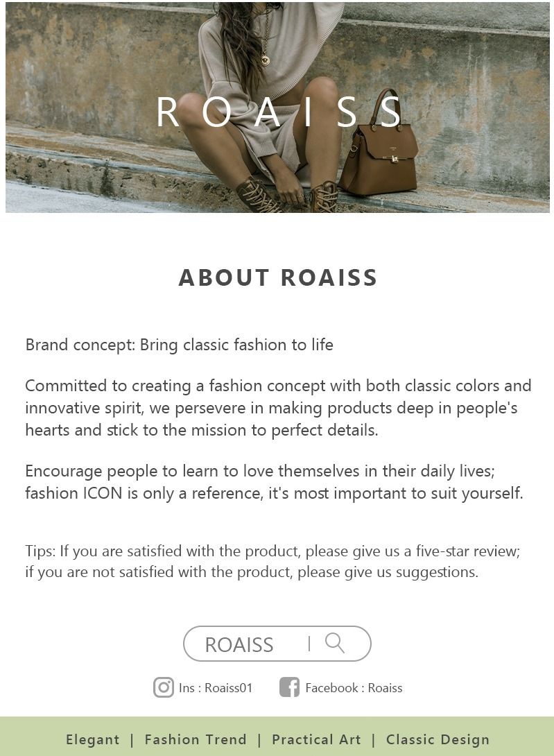Click the Facebook logo icon
This screenshot has width=554, height=756.
289,687
